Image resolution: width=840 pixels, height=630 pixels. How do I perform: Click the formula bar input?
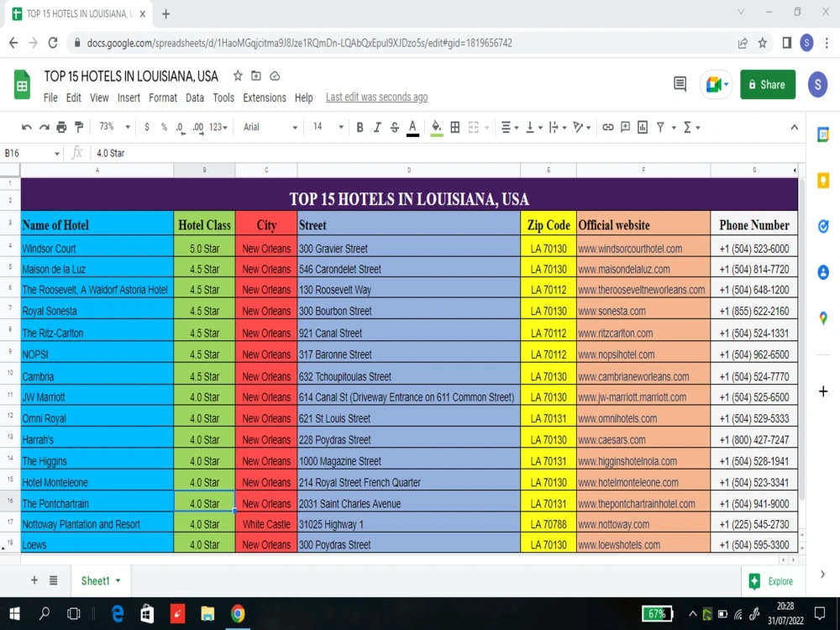tap(448, 153)
